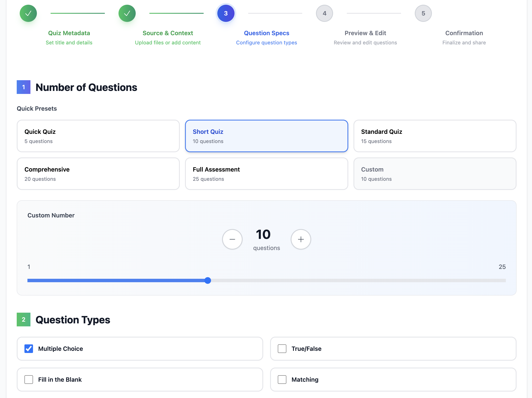Switch to the Preview & Edit step label
Screen dimensions: 532x398
(365, 33)
